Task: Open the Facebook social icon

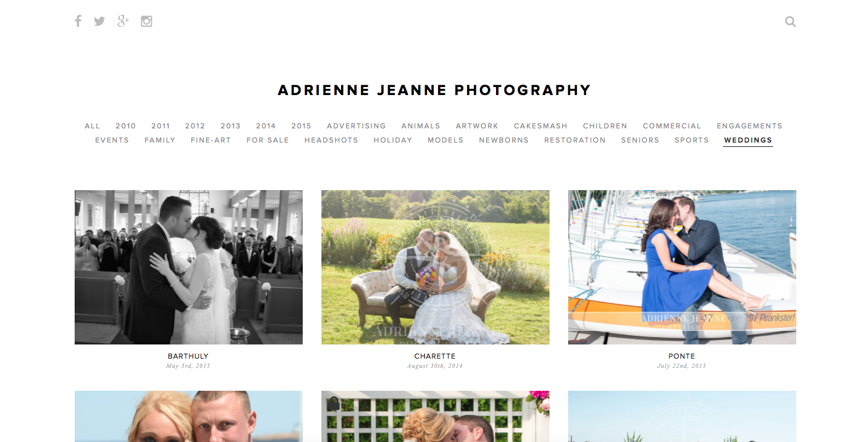Action: pos(78,22)
